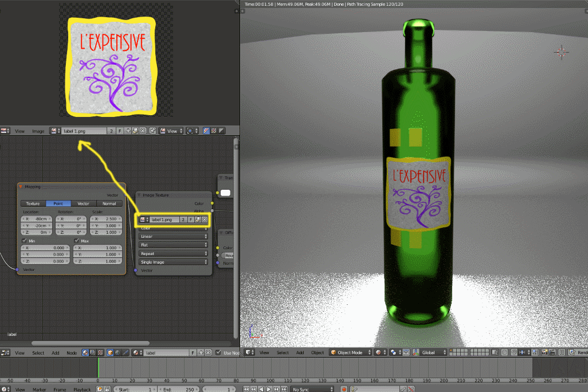This screenshot has height=392, width=588.
Task: Open the image browser folder icon next to label 1.png
Action: point(135,131)
